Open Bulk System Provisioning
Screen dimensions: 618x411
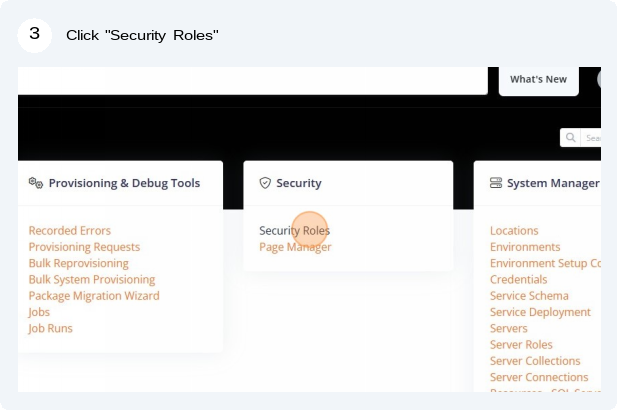[92, 279]
